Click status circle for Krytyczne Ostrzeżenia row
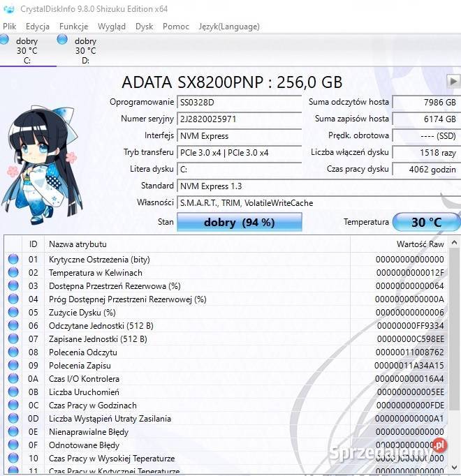 [13, 259]
